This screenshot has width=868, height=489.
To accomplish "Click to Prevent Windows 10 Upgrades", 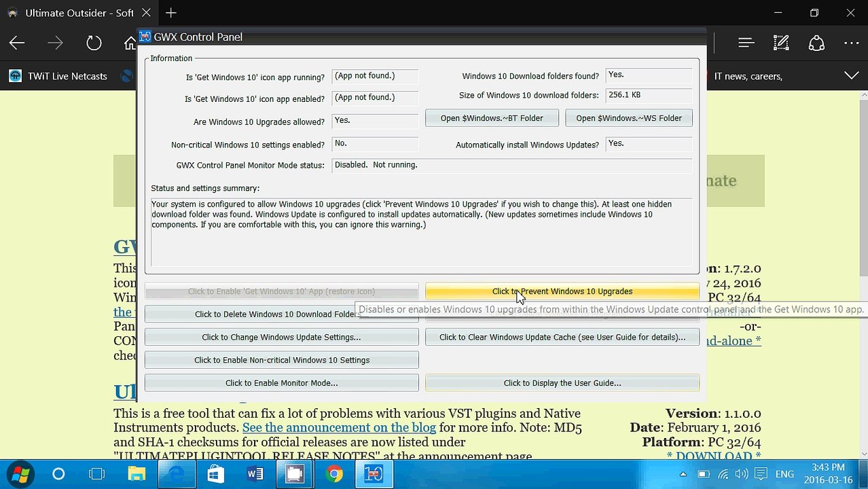I will pos(562,291).
